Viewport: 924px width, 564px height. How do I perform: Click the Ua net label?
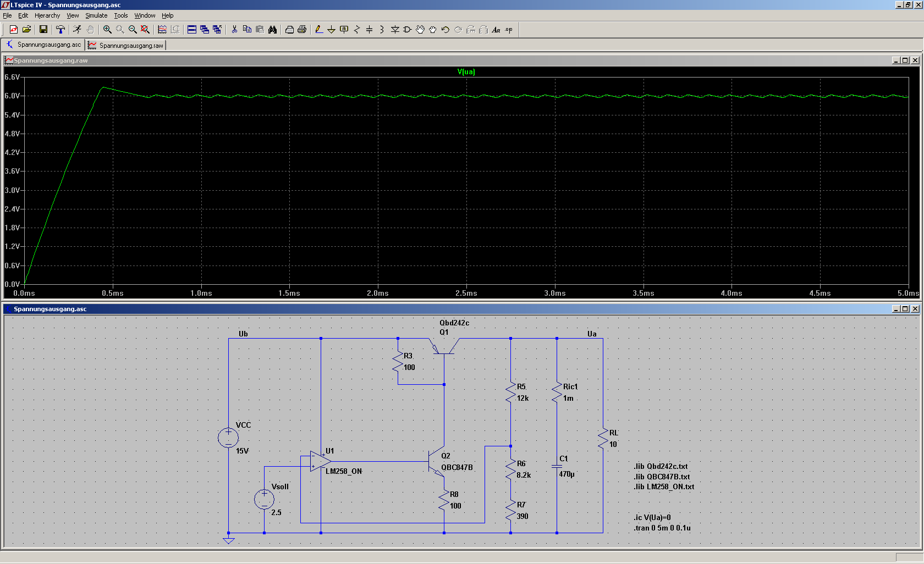tap(592, 334)
